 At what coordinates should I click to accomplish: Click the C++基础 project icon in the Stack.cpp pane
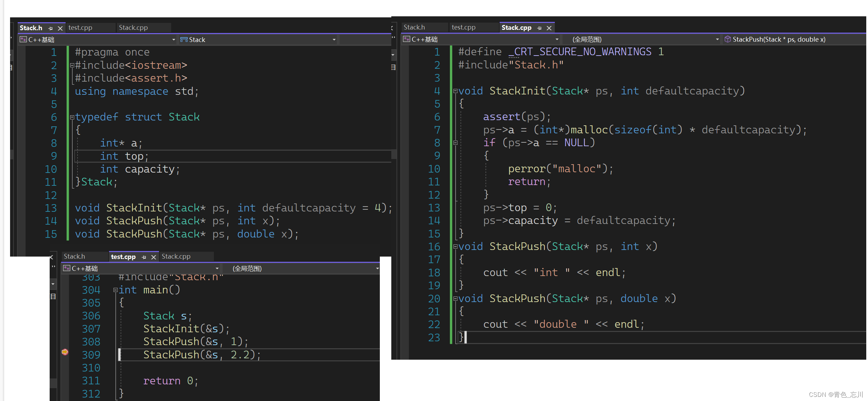(x=407, y=39)
